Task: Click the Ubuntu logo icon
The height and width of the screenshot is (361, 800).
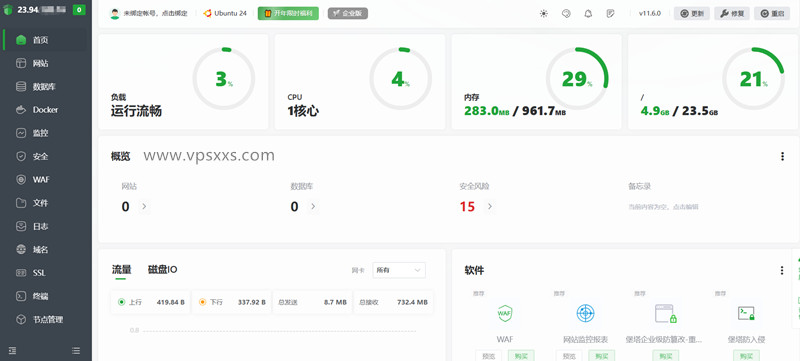Action: (x=208, y=13)
